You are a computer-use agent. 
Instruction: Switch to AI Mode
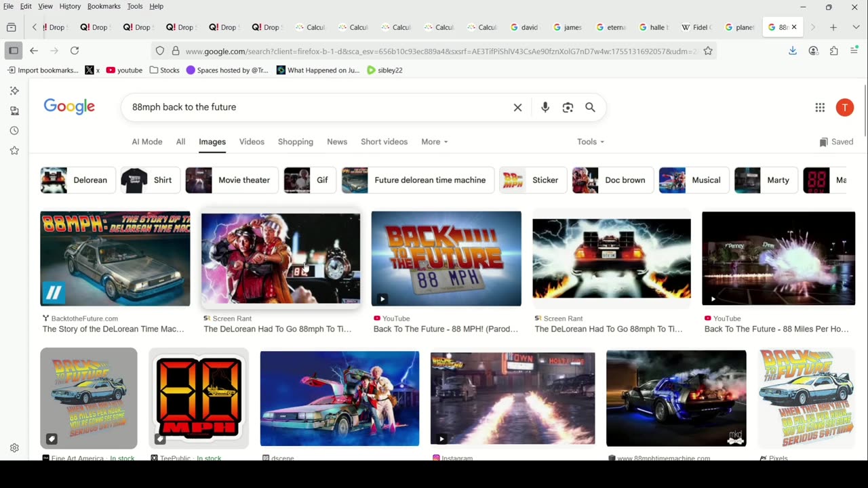147,142
